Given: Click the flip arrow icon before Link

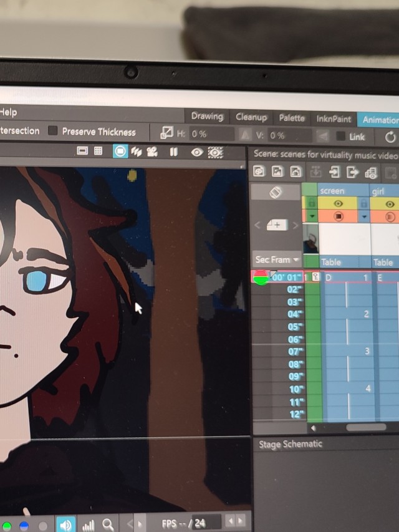Looking at the screenshot, I should click(323, 137).
